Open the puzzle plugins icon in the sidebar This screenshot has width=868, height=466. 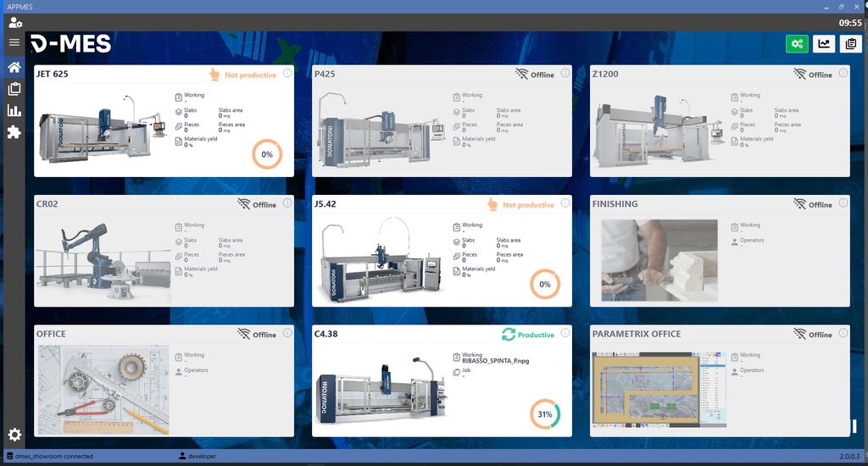[x=14, y=131]
